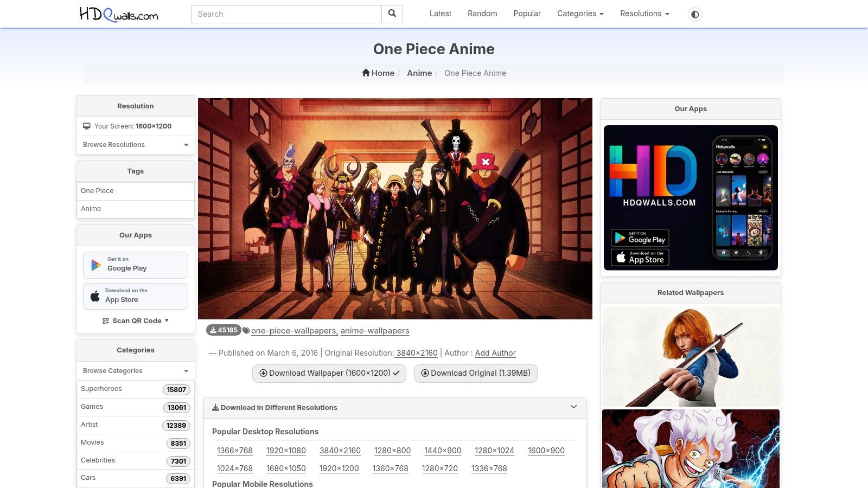This screenshot has height=488, width=868.
Task: Click the Scan QR Code icon
Action: tap(106, 321)
